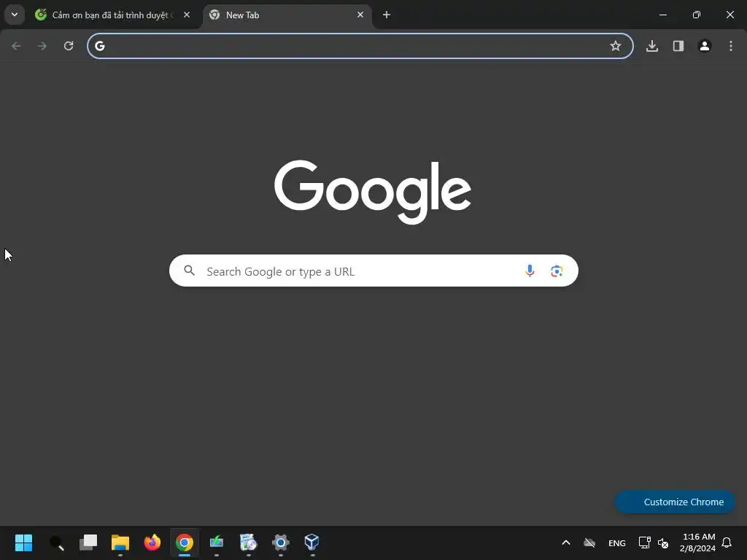
Task: Click the Google G icon in address bar
Action: [99, 46]
